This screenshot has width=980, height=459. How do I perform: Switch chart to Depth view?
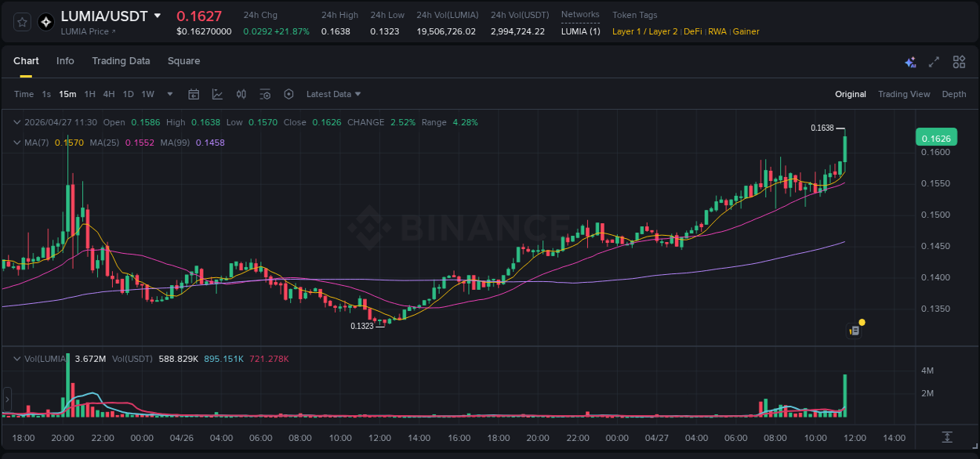(954, 94)
